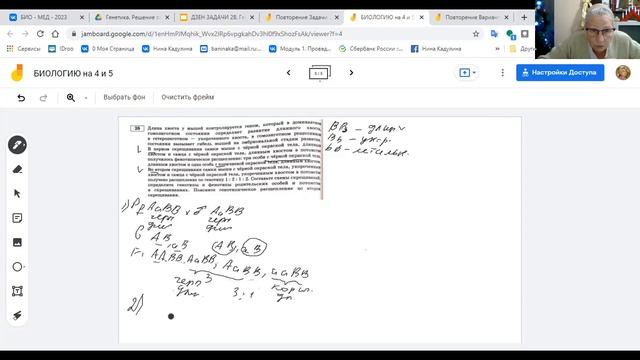
Task: Add a text box
Action: tap(17, 291)
